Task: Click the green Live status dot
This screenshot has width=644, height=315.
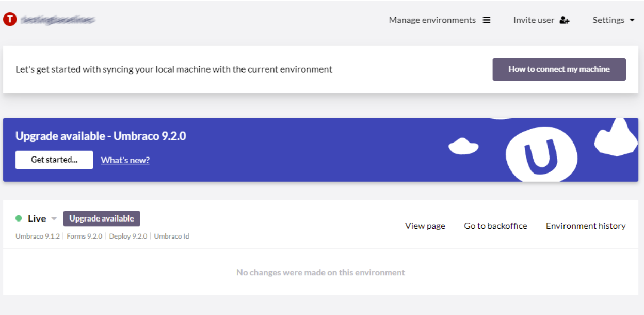Action: click(x=19, y=218)
